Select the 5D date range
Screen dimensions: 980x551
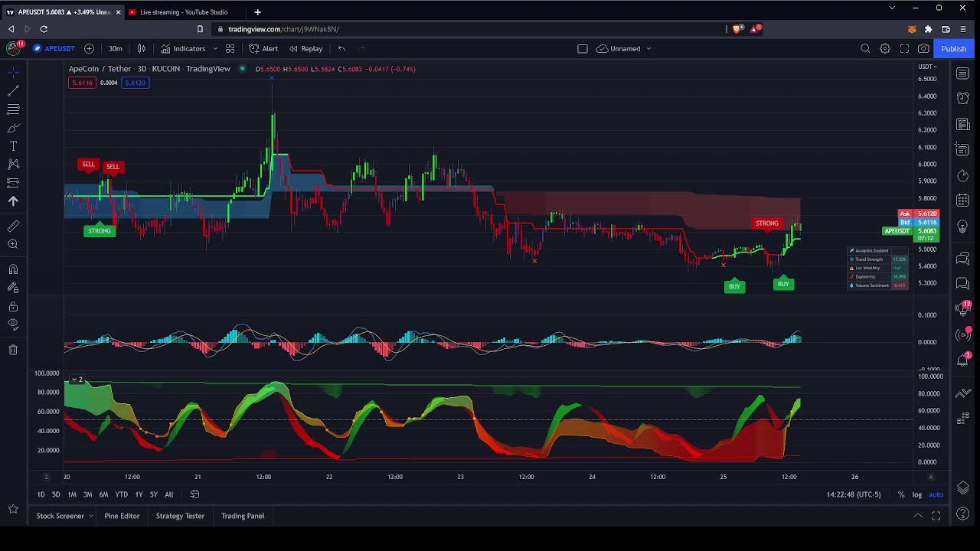point(56,494)
